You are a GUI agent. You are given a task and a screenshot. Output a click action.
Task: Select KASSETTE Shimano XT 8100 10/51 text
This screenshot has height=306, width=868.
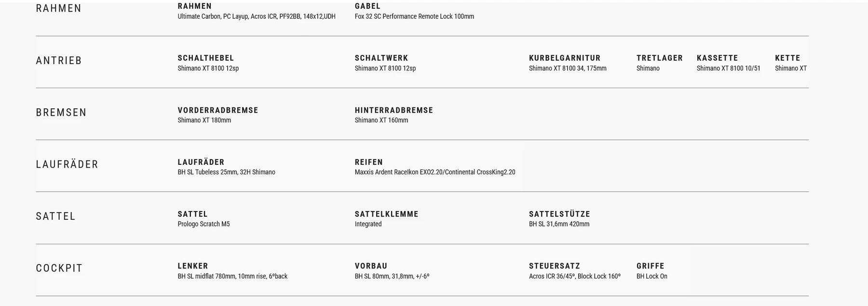(x=729, y=68)
